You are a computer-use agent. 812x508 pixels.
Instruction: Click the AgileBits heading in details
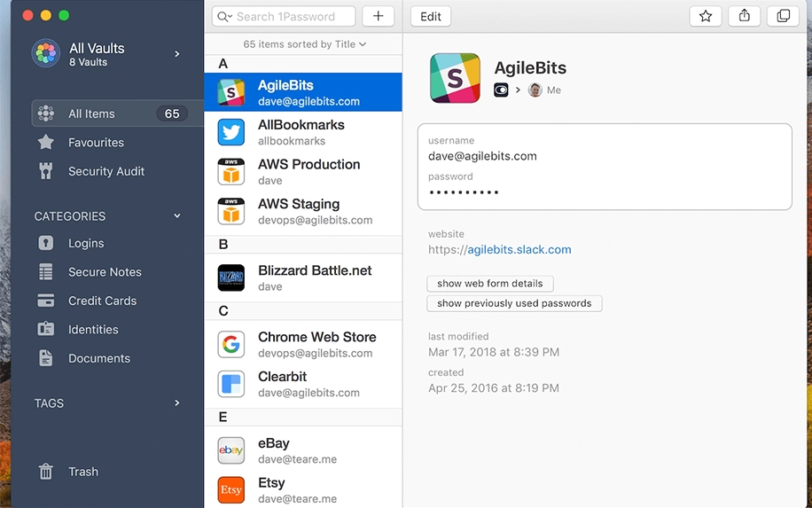(x=530, y=68)
